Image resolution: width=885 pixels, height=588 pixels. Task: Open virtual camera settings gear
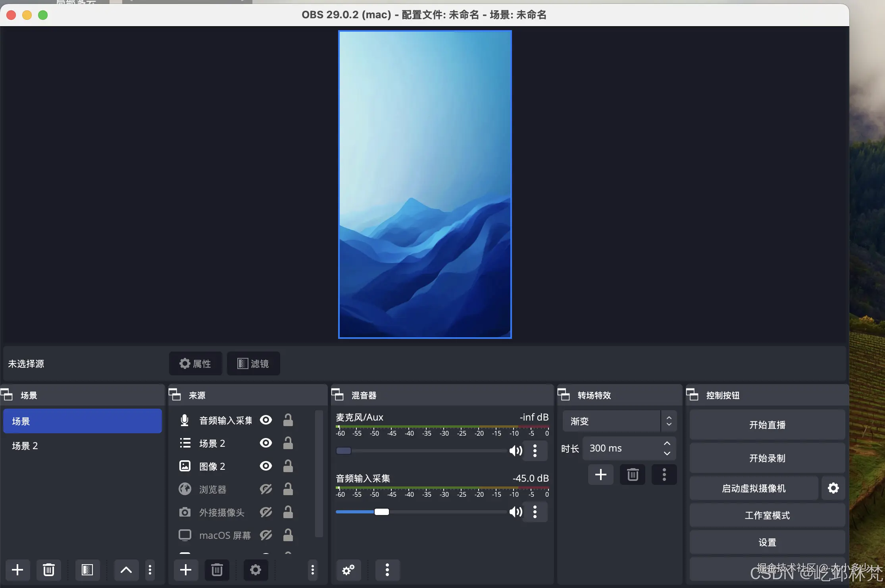point(833,488)
